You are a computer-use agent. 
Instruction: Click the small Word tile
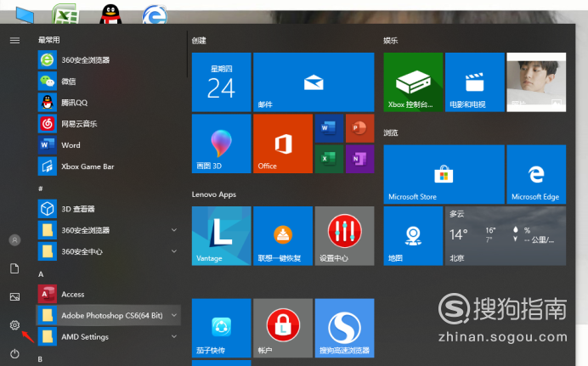click(329, 128)
